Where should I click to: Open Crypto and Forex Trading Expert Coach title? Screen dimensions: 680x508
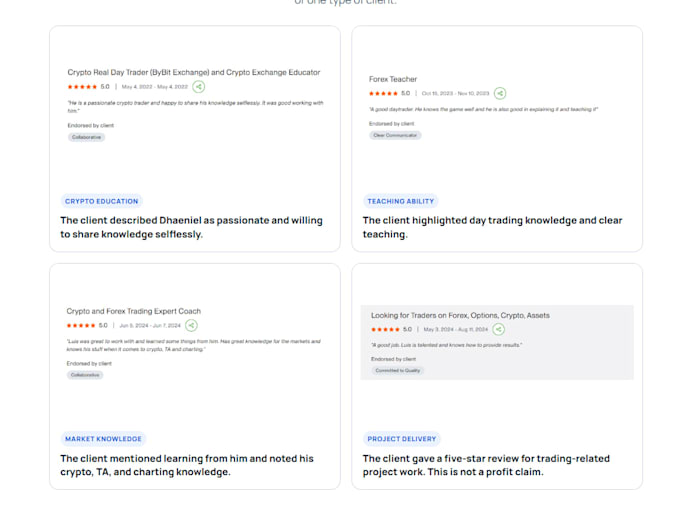[x=134, y=311]
